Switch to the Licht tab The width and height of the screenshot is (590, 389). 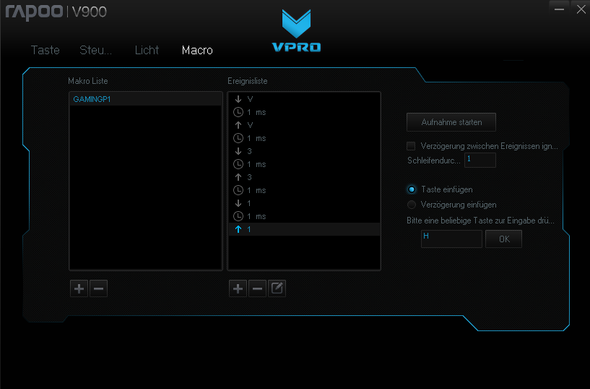click(147, 50)
